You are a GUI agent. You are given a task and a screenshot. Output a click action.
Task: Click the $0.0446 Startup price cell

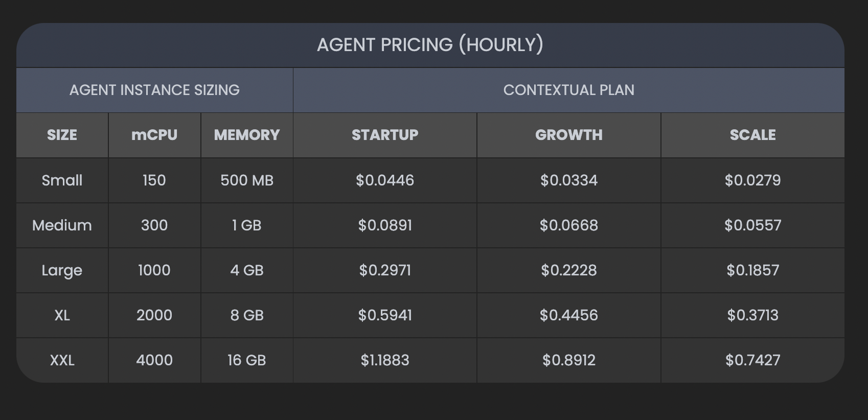pyautogui.click(x=385, y=180)
